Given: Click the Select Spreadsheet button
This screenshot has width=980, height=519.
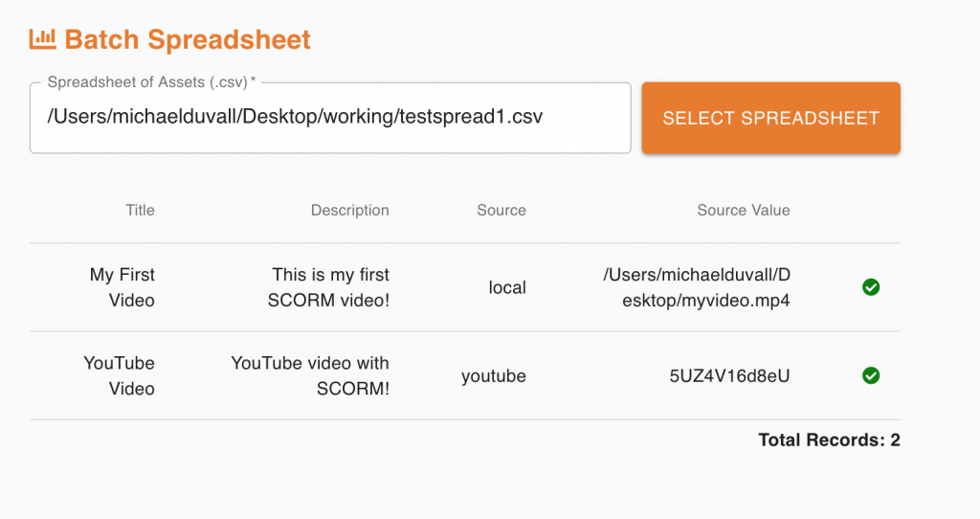Looking at the screenshot, I should click(770, 118).
